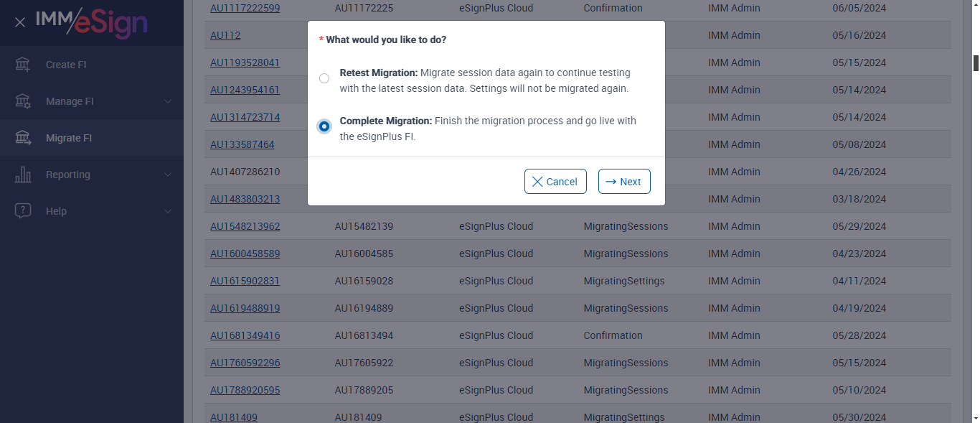Open the Migrate FI menu item
Viewport: 980px width, 423px height.
(69, 138)
